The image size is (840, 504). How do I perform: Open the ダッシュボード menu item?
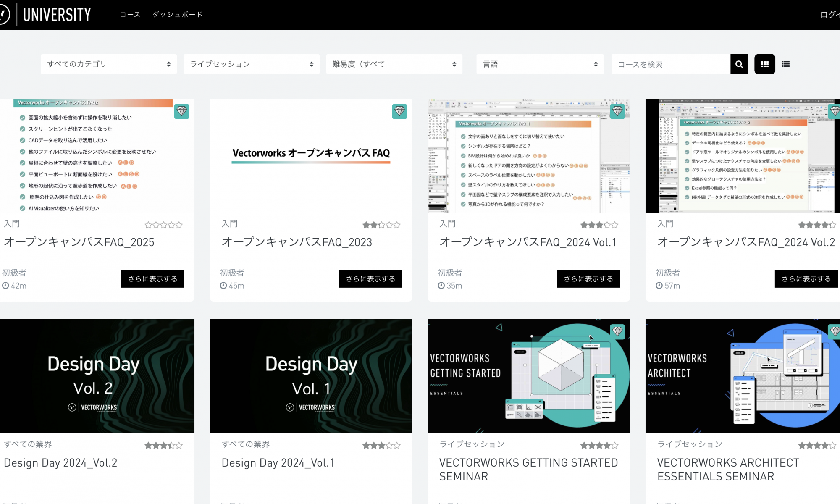(x=178, y=15)
